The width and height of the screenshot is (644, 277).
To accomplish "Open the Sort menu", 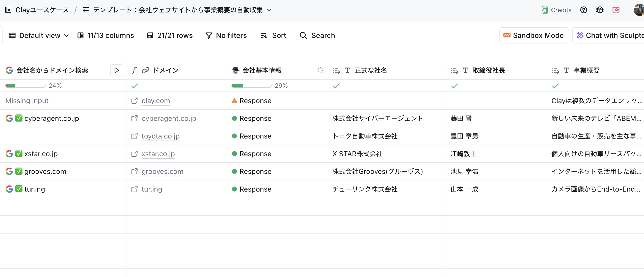I will (274, 35).
